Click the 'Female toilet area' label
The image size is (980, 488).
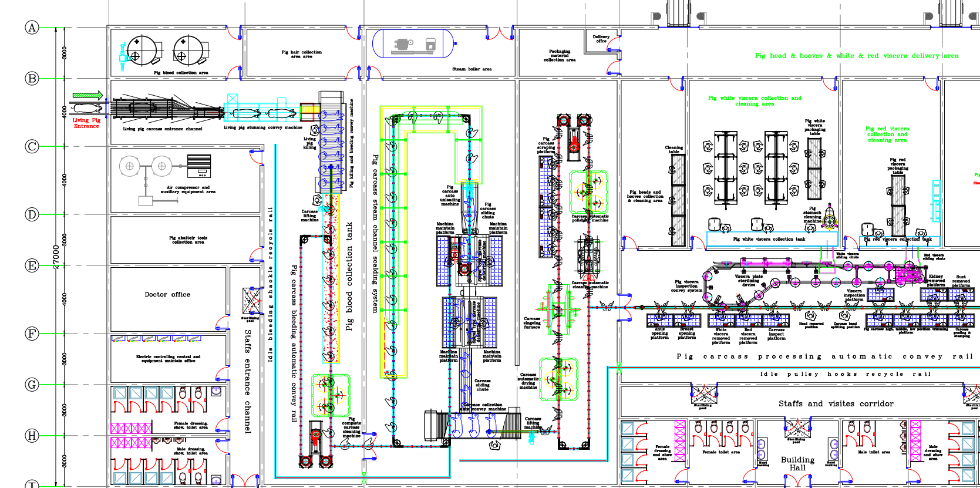pos(721,452)
